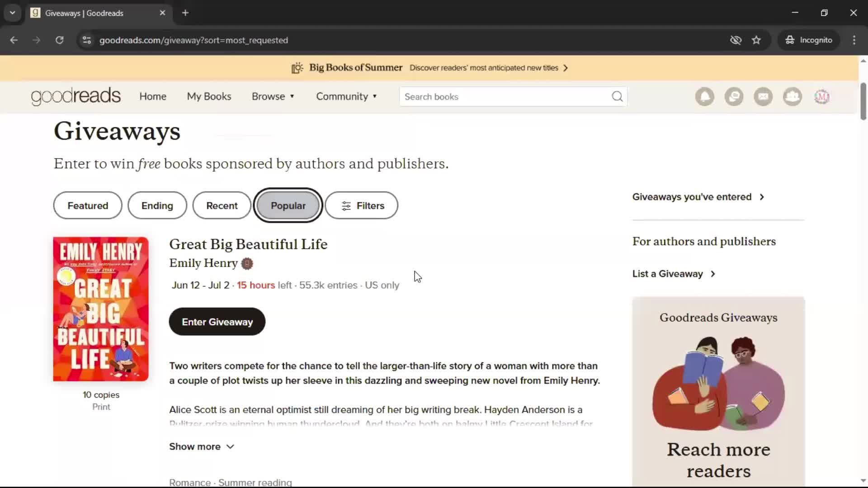
Task: Click the address bar URL
Action: pyautogui.click(x=193, y=40)
